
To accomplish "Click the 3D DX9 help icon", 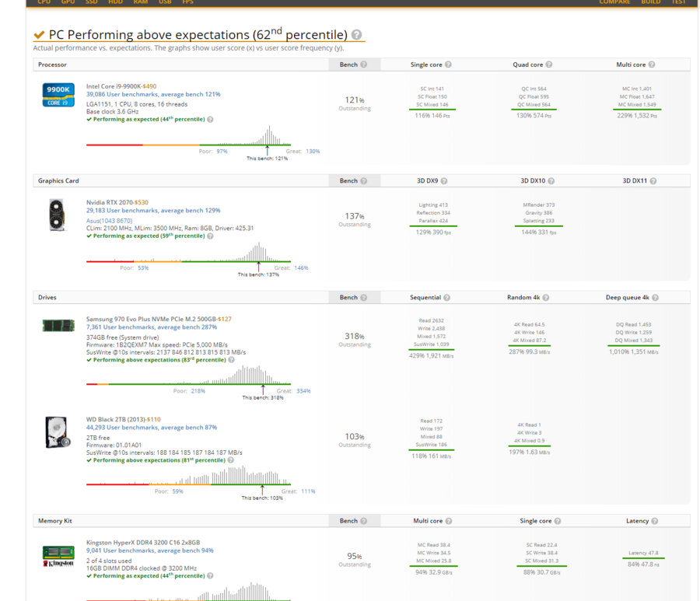I will tap(444, 180).
